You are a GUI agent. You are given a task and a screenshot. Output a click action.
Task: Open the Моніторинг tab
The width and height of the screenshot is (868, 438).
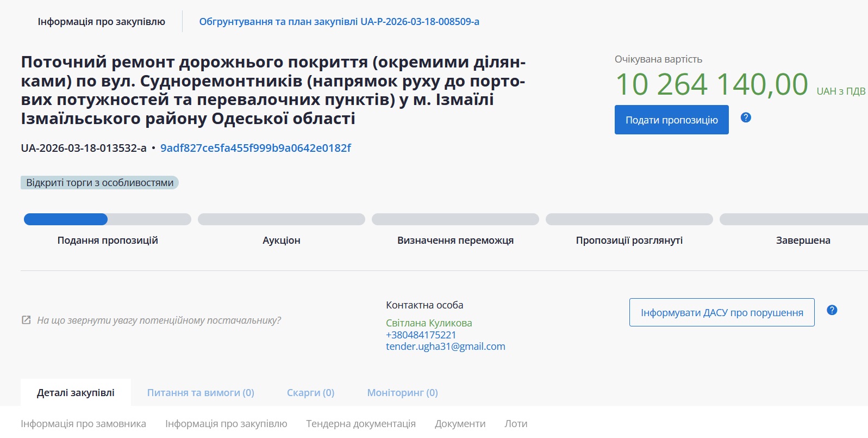pyautogui.click(x=402, y=393)
